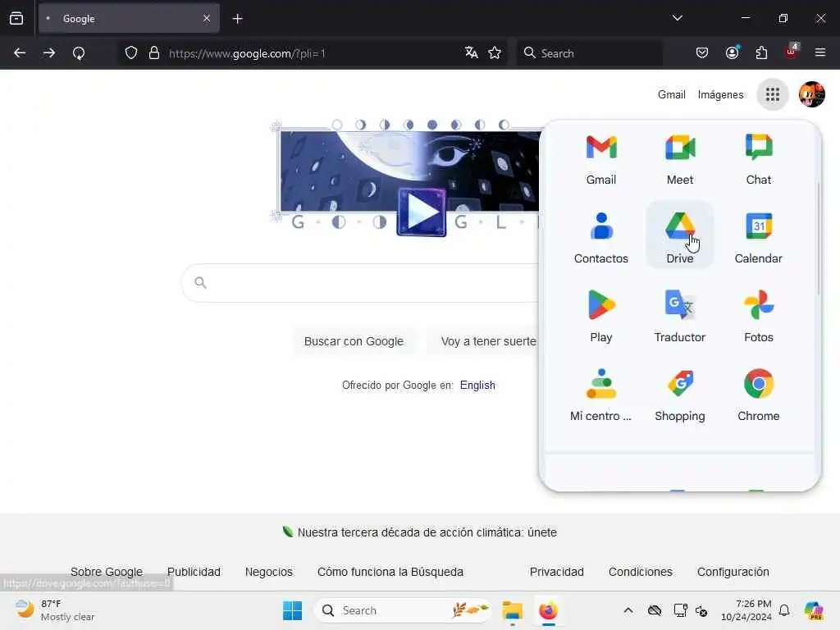Open File Explorer from taskbar
This screenshot has height=630, width=840.
[512, 610]
